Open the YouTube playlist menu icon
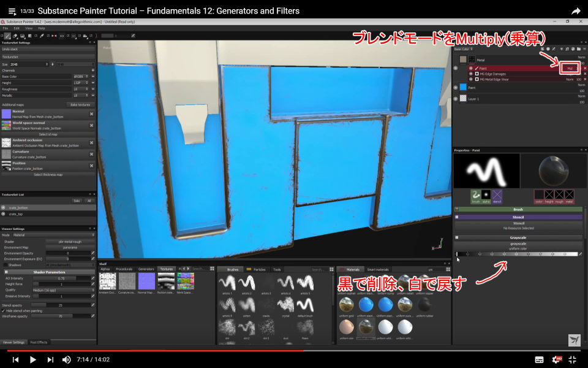 12,11
